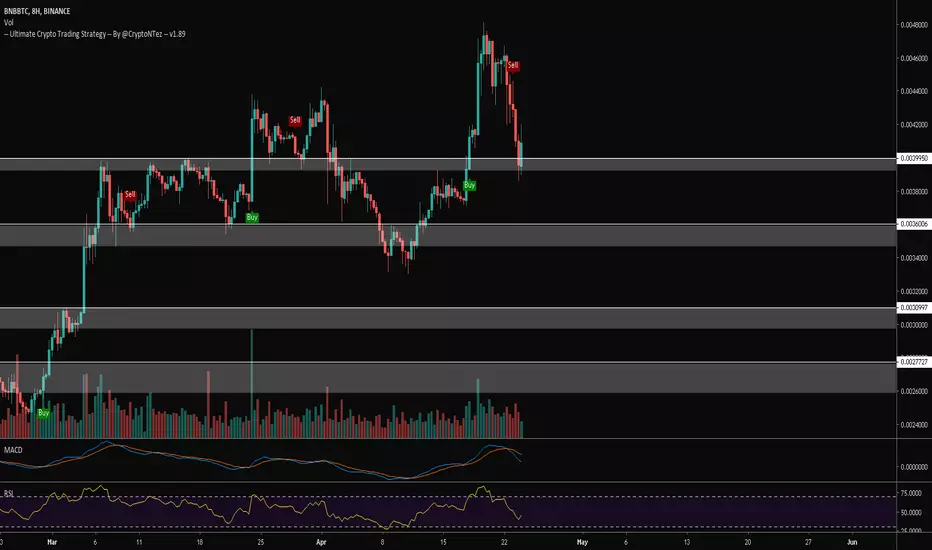Click the Buy marker at the late February low

[x=43, y=413]
